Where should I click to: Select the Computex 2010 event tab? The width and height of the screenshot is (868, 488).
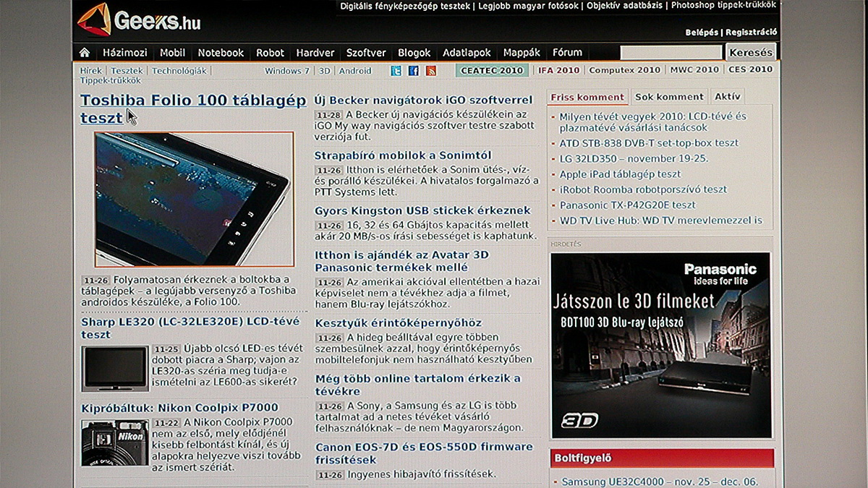tap(625, 70)
